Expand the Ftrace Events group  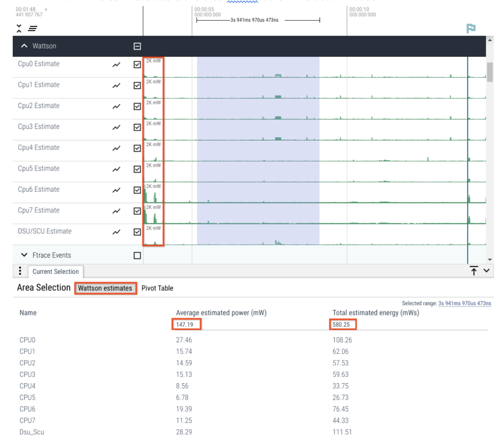click(x=24, y=255)
